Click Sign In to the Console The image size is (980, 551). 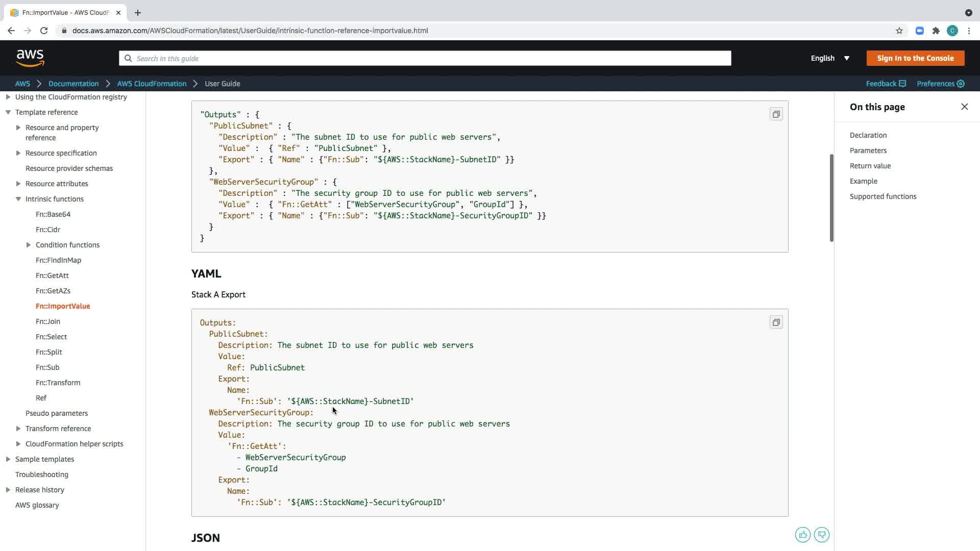(915, 58)
